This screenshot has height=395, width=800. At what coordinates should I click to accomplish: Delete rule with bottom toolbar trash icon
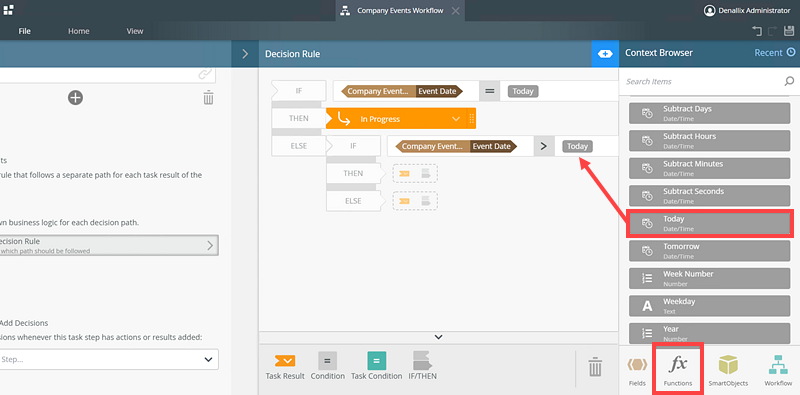[x=595, y=366]
